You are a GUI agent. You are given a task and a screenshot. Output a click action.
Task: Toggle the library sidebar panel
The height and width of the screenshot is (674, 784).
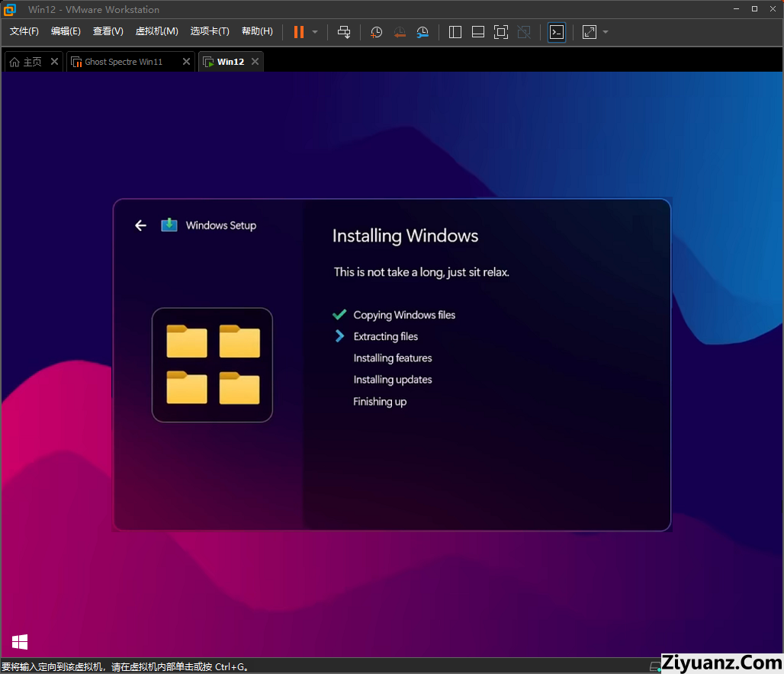pos(455,32)
